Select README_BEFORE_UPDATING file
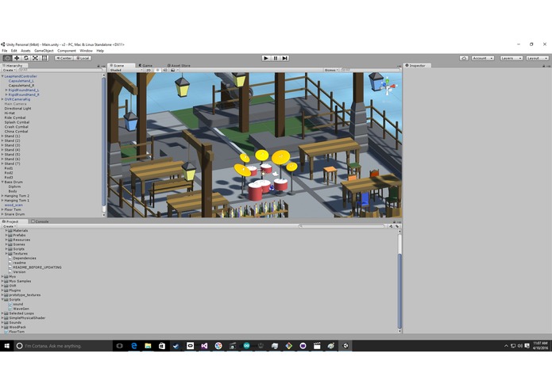 click(37, 267)
